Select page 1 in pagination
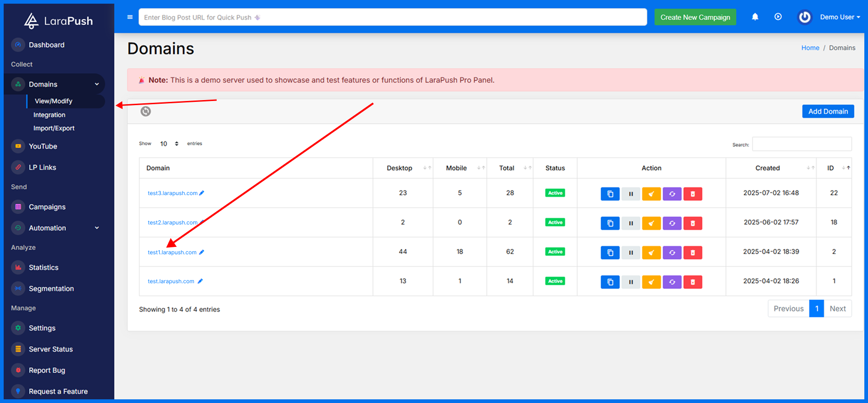Image resolution: width=868 pixels, height=403 pixels. tap(817, 308)
